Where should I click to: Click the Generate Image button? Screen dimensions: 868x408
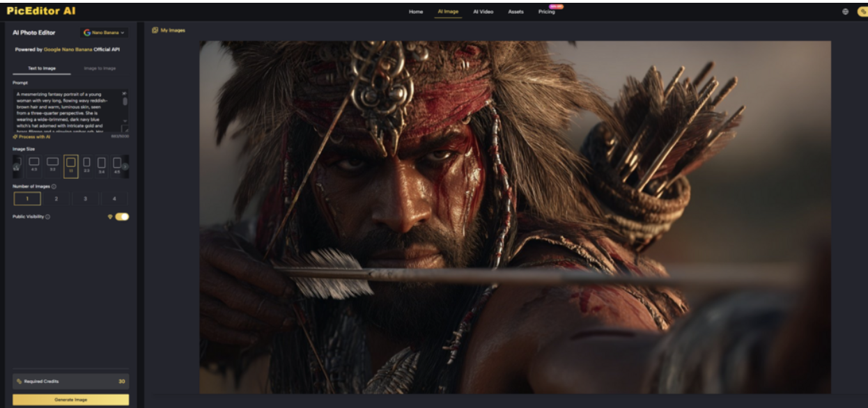70,400
